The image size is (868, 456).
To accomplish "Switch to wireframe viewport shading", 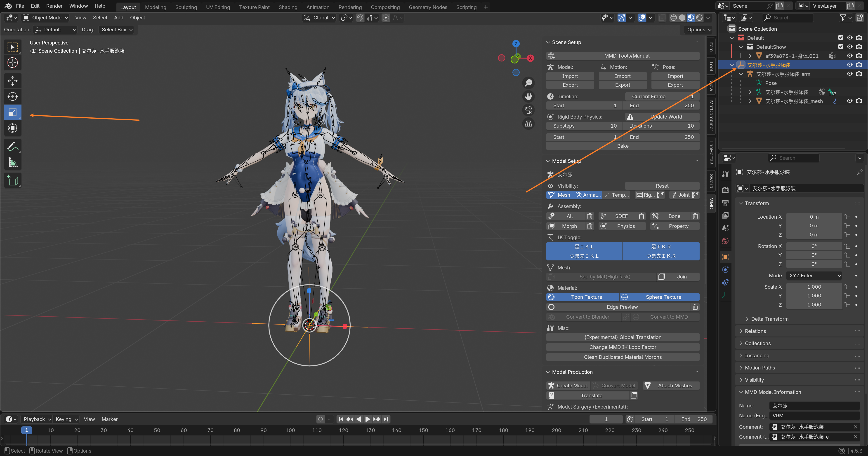I will coord(673,18).
